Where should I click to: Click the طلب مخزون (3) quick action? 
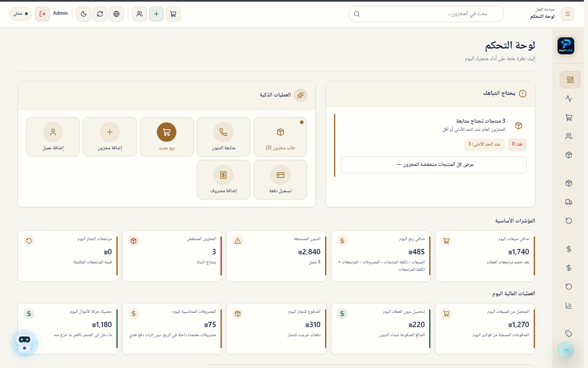pyautogui.click(x=280, y=137)
